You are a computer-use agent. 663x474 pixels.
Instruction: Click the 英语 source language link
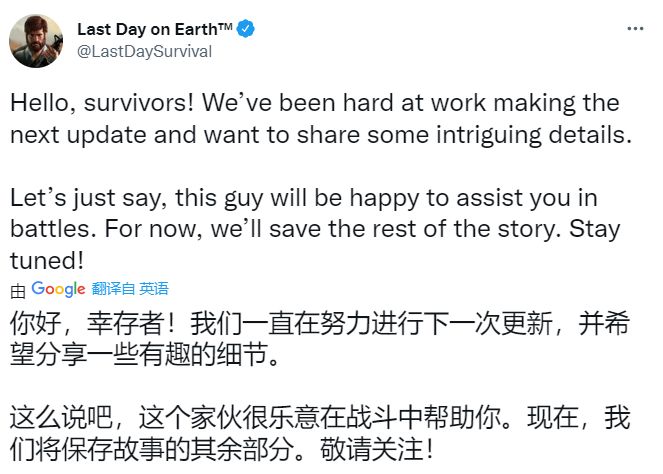(154, 288)
